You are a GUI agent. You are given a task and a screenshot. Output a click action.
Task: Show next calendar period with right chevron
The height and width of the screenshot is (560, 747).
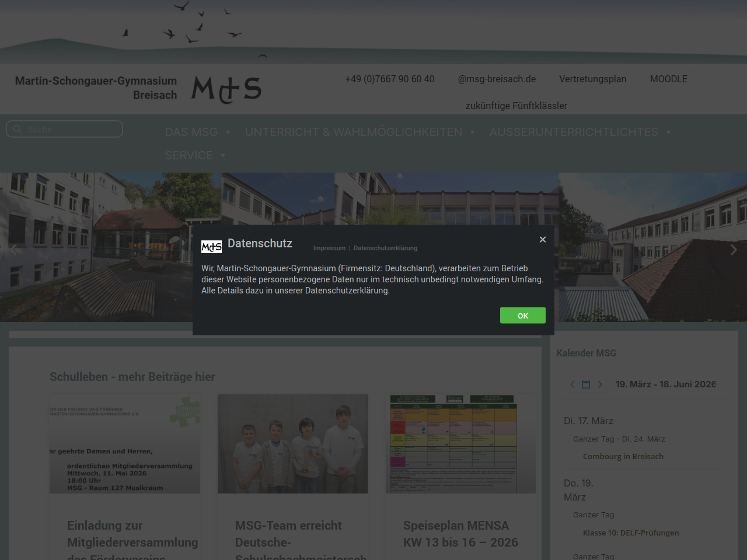(x=600, y=384)
